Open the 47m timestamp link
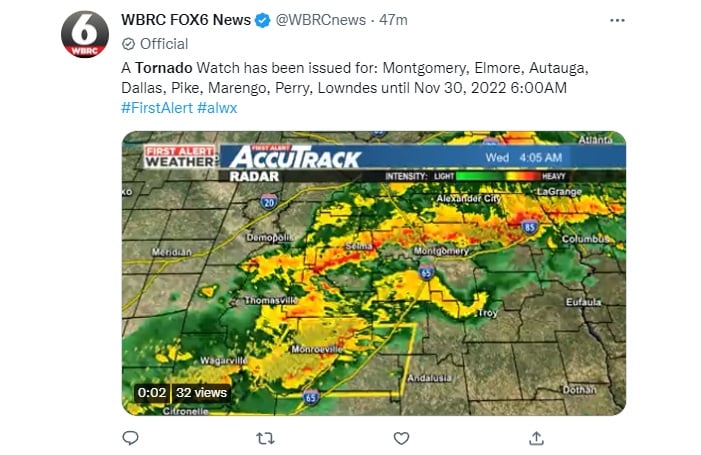701x455 pixels. 393,20
